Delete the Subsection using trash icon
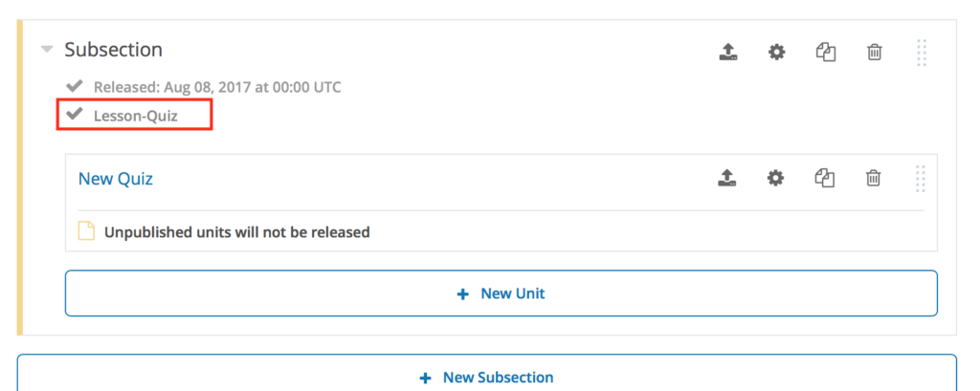This screenshot has height=391, width=980. (875, 52)
